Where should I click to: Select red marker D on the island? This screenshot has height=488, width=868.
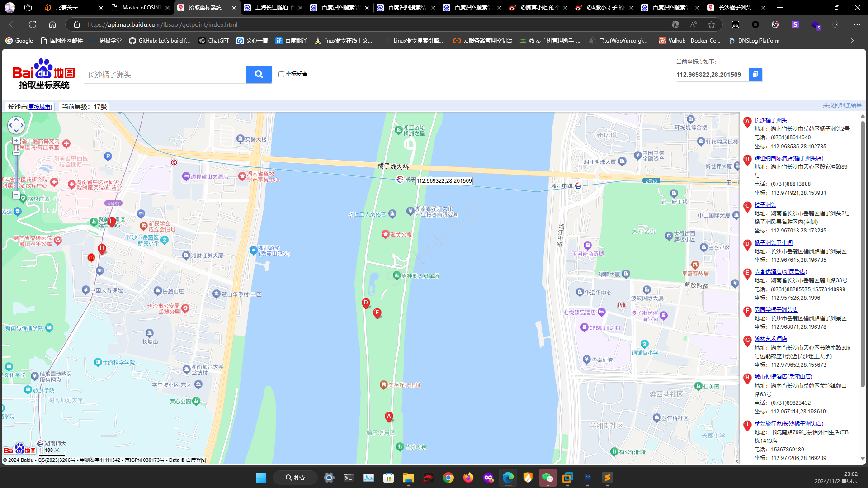[366, 303]
